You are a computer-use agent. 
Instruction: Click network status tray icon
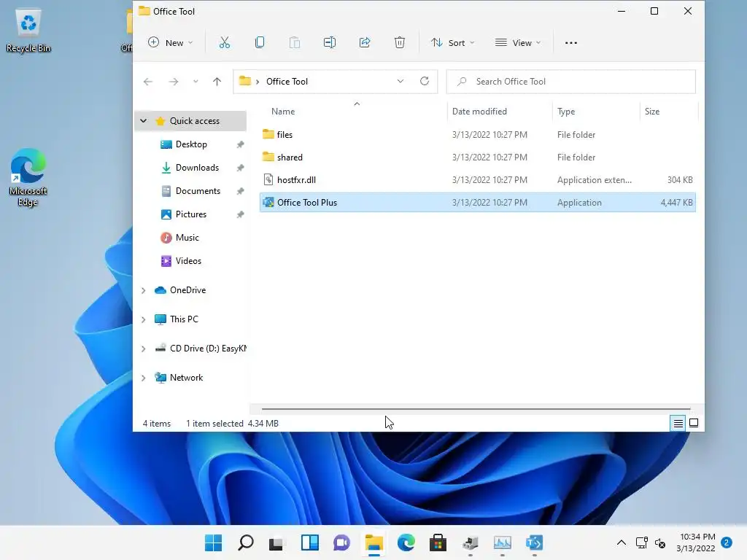[x=642, y=542]
